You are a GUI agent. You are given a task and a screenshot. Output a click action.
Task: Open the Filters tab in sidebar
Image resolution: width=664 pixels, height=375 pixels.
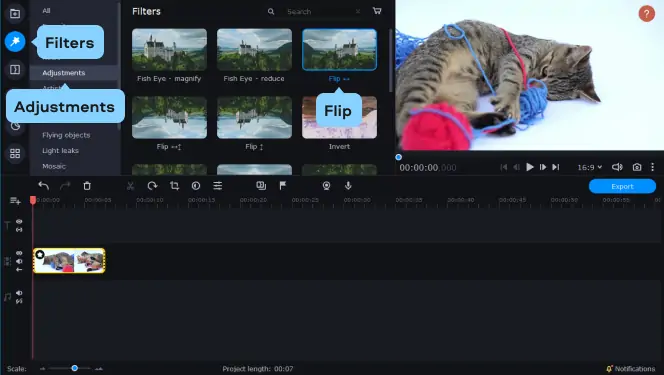click(x=15, y=41)
